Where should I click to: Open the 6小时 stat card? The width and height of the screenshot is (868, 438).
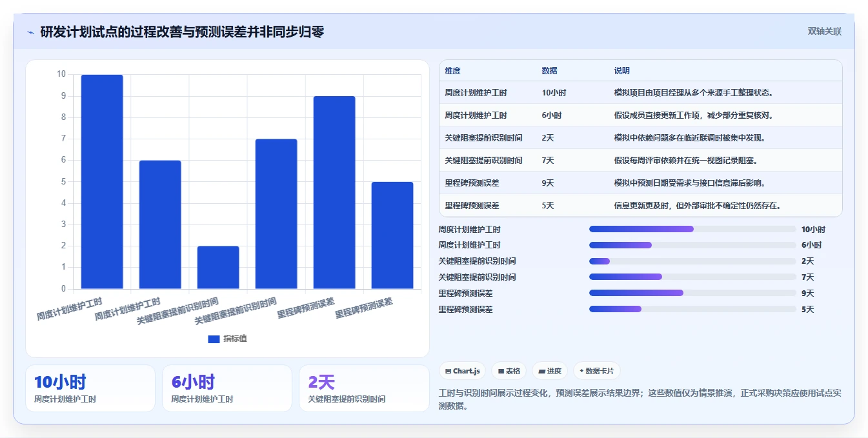[x=227, y=388]
